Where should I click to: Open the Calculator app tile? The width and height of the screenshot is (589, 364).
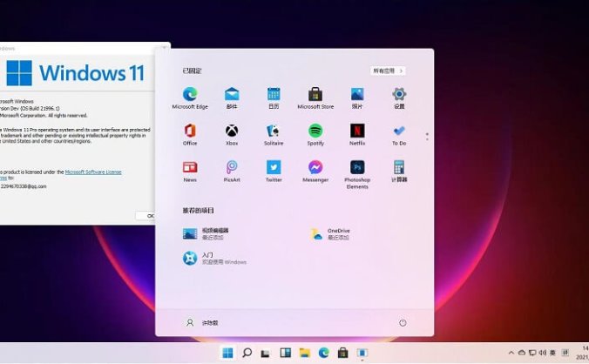(x=399, y=172)
